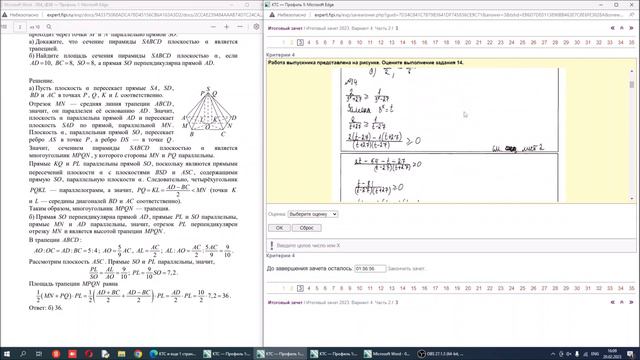Screen dimensions: 640x360
Task: Open File Explorer from the taskbar
Action: click(x=122, y=354)
